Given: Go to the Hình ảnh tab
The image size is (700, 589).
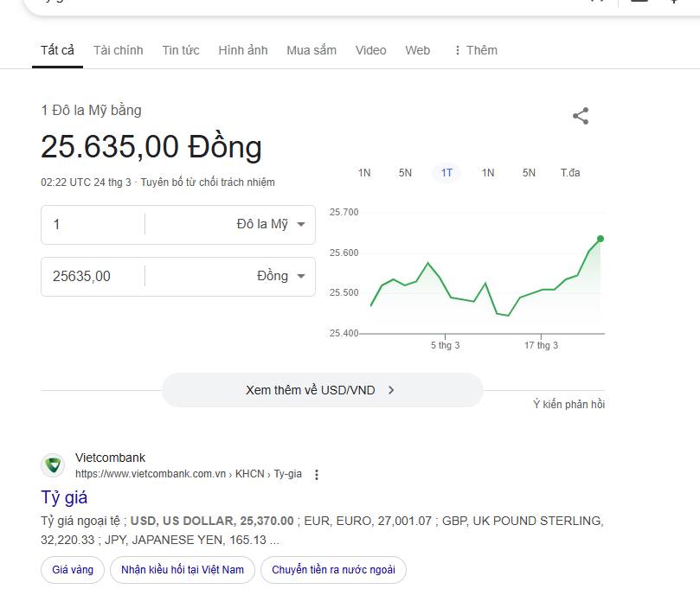Looking at the screenshot, I should 243,50.
